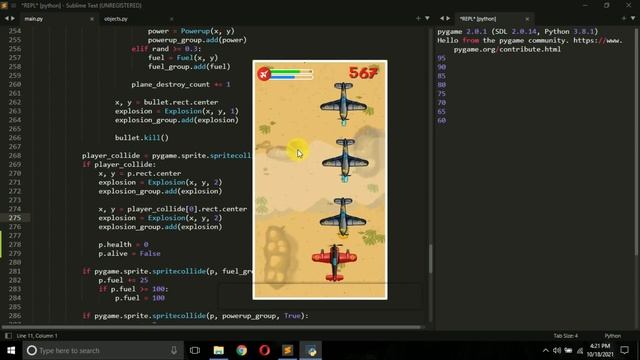Click the topmost enemy plane
The width and height of the screenshot is (640, 360).
pyautogui.click(x=343, y=103)
